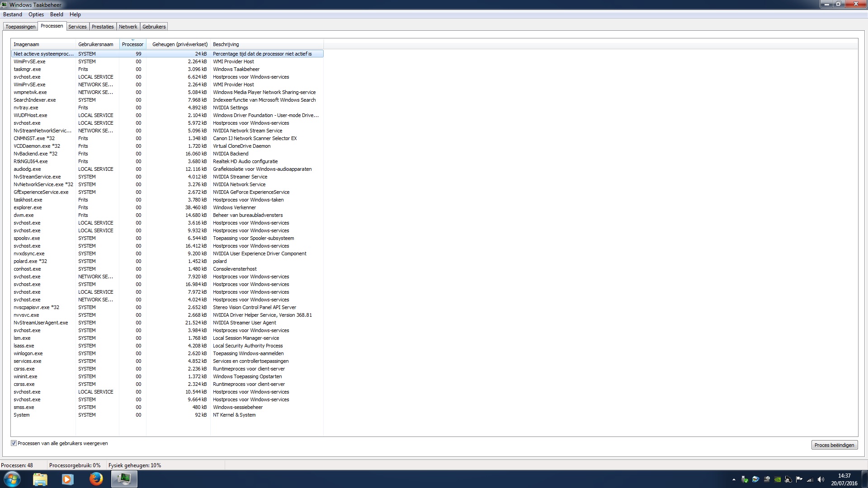
Task: Select the smss.exe process
Action: 167,407
